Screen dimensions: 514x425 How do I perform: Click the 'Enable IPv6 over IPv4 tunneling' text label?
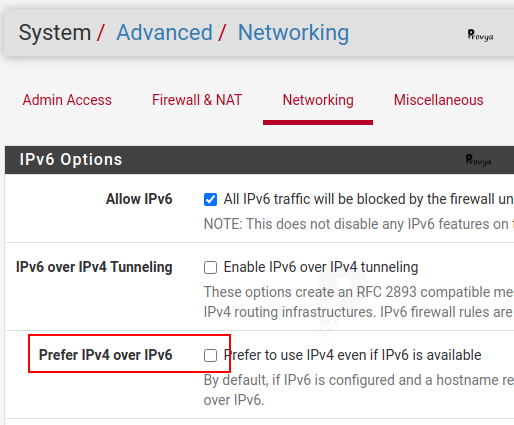pos(321,267)
